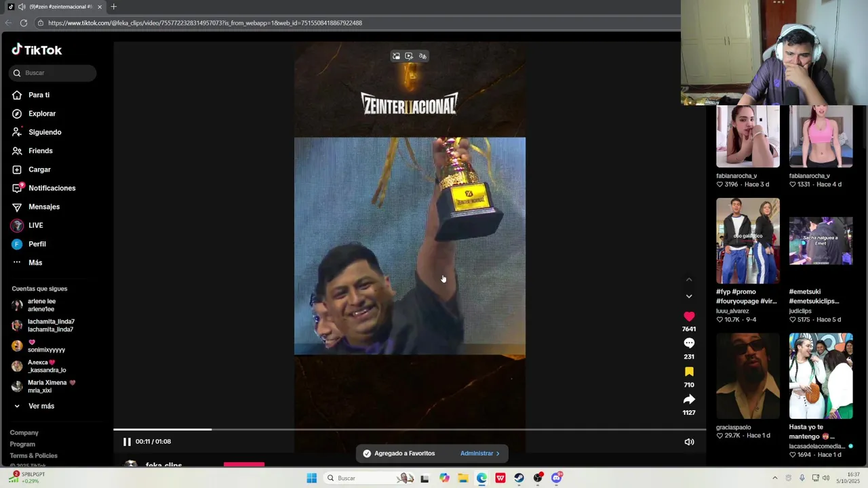
Task: Open the luuu_alvarez video thumbnail
Action: click(x=748, y=241)
